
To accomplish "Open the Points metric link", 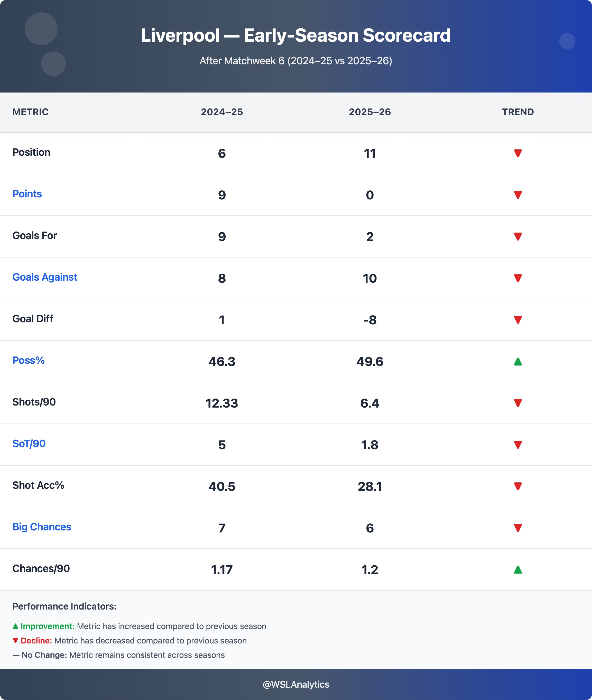I will (x=27, y=194).
